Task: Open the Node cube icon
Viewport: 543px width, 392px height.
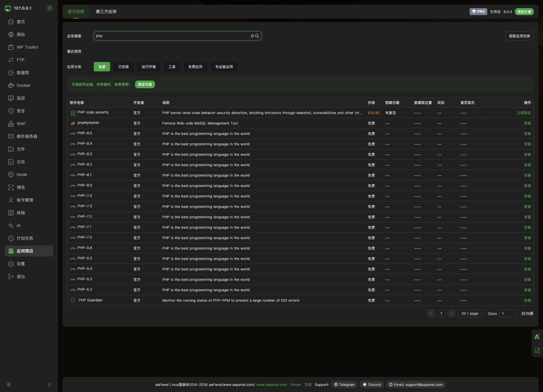Action: (11, 175)
